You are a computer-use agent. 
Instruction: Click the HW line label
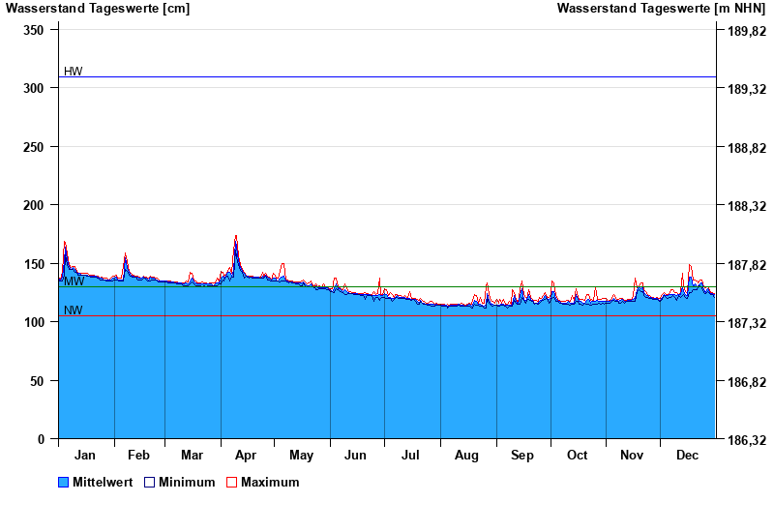point(73,72)
